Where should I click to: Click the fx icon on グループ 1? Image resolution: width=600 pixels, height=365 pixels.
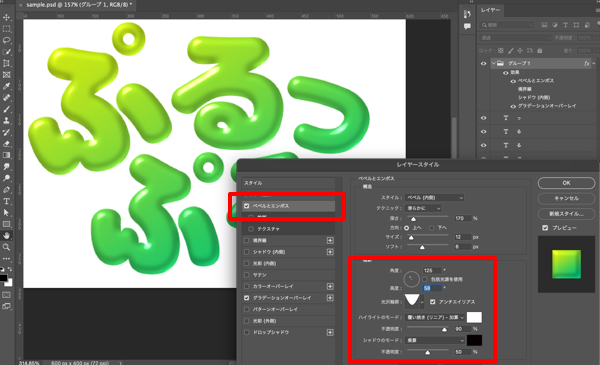(x=587, y=63)
